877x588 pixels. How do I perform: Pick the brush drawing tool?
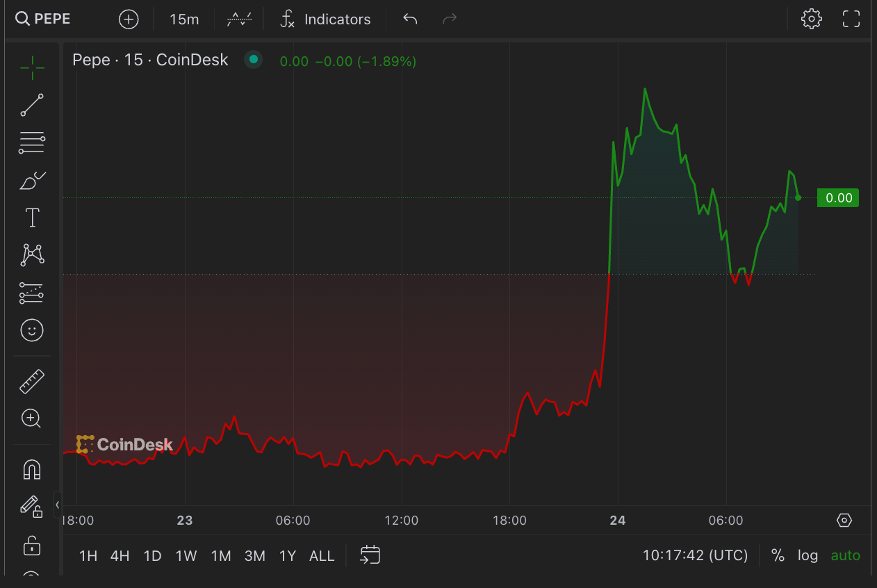(x=31, y=180)
